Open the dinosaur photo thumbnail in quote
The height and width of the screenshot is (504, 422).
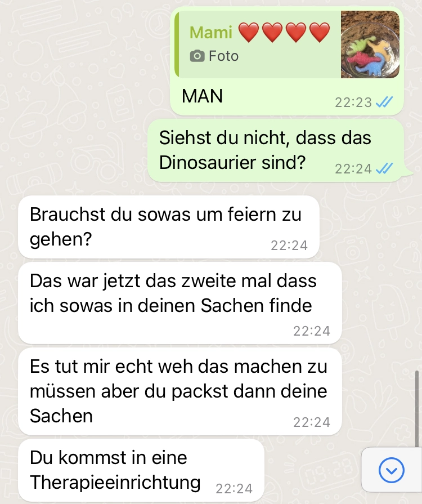(370, 44)
